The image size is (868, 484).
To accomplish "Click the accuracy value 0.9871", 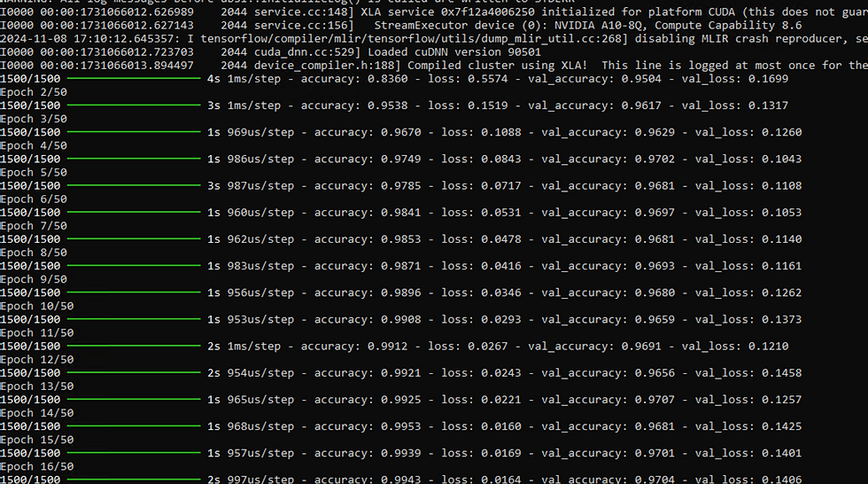I will coord(400,266).
